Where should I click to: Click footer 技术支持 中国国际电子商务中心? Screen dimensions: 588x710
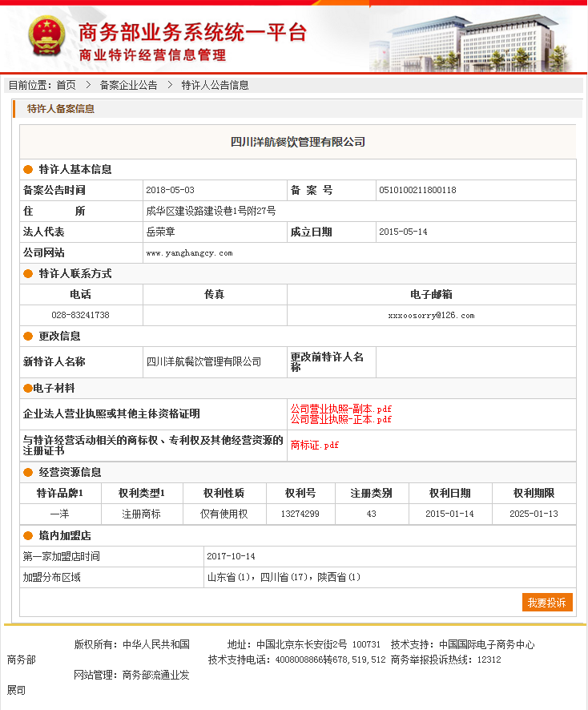(x=462, y=644)
